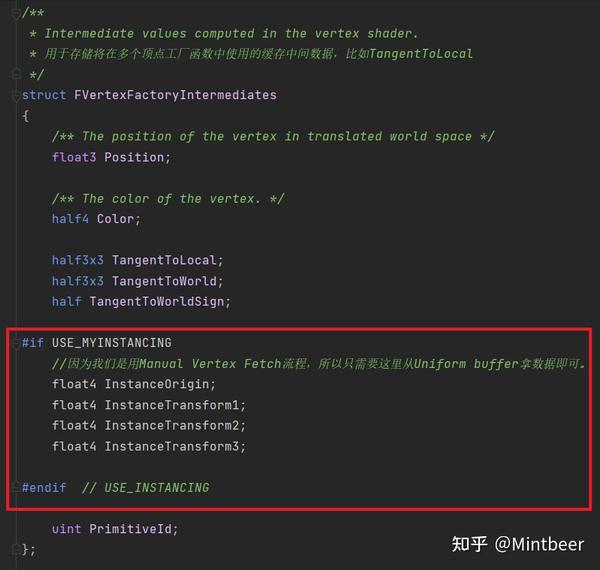Viewport: 600px width, 570px height.
Task: Click the 知乎 logo watermark
Action: [469, 543]
